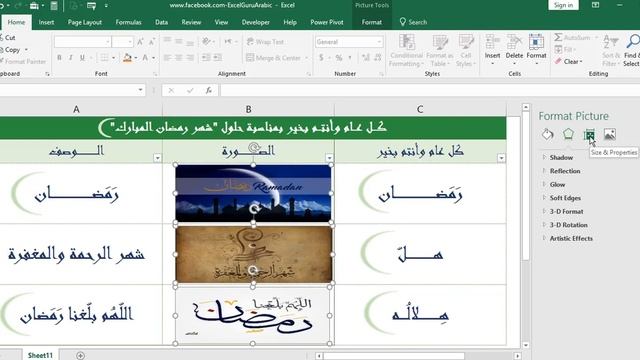Apply font color A
Screen dimensions: 640x360
[x=145, y=58]
